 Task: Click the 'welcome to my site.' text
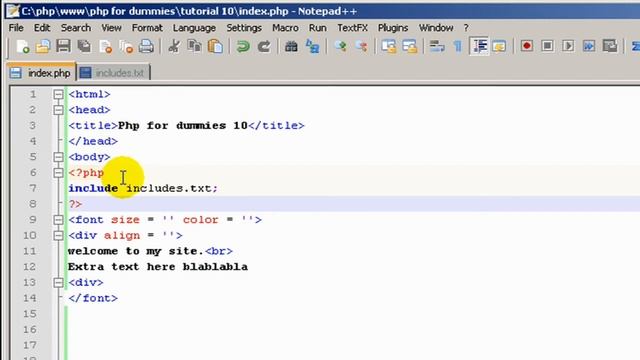(x=136, y=251)
